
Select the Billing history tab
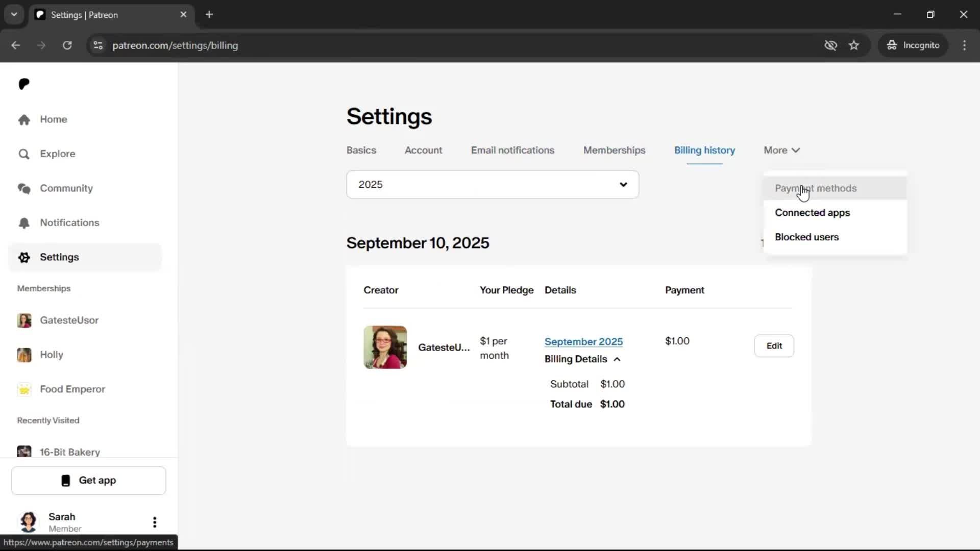click(x=704, y=151)
